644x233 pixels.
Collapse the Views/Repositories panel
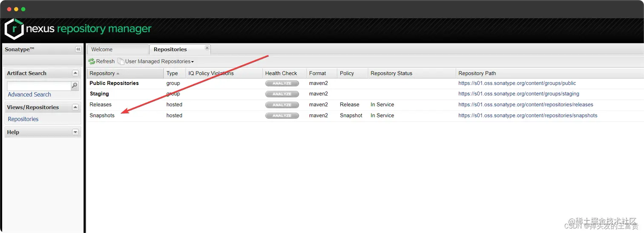coord(75,107)
